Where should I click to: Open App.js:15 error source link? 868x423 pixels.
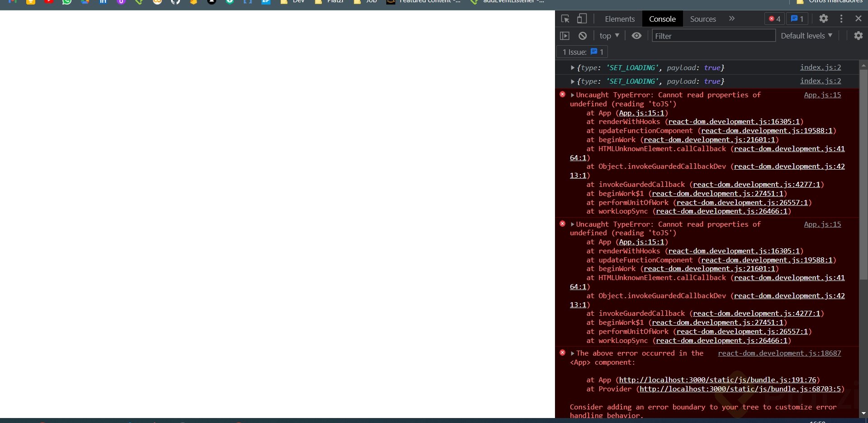click(822, 95)
